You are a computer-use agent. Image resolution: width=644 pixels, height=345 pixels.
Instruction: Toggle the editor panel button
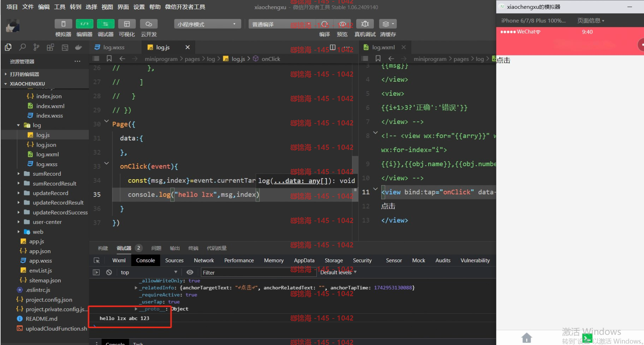click(x=84, y=24)
